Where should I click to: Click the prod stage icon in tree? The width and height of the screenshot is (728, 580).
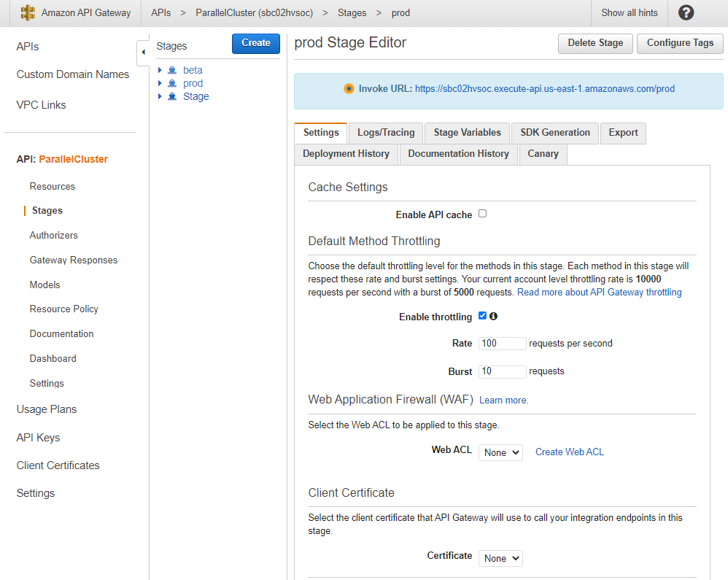coord(172,84)
